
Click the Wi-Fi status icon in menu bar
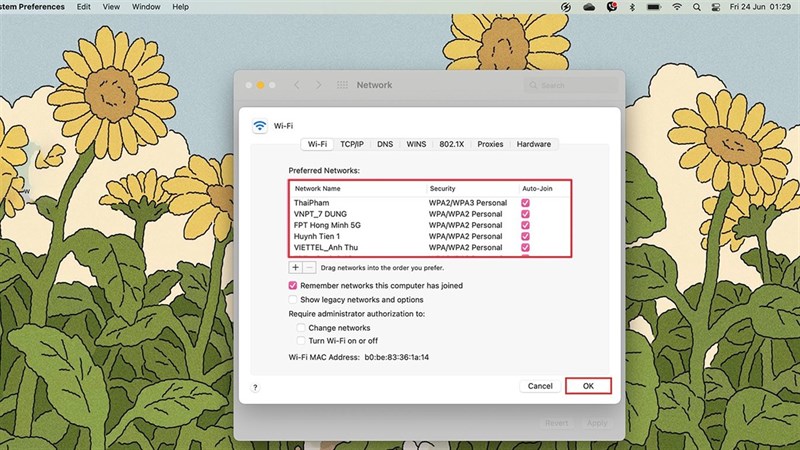(677, 7)
